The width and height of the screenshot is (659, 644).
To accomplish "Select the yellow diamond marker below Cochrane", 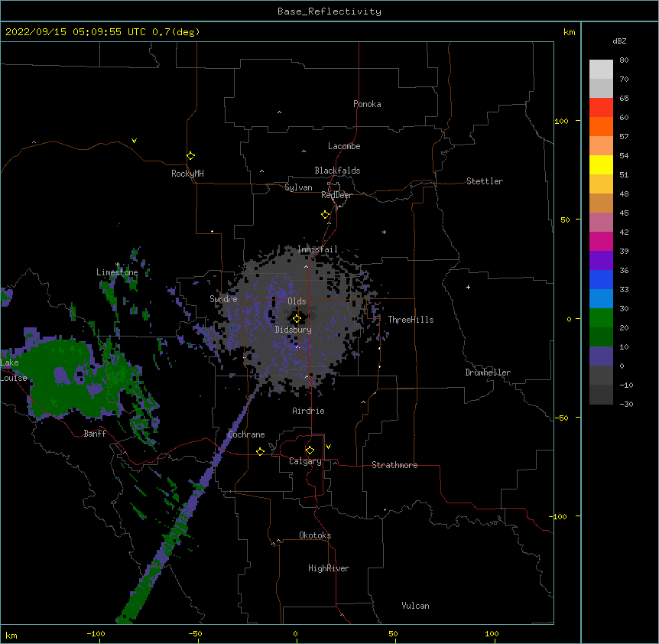I will tap(260, 451).
